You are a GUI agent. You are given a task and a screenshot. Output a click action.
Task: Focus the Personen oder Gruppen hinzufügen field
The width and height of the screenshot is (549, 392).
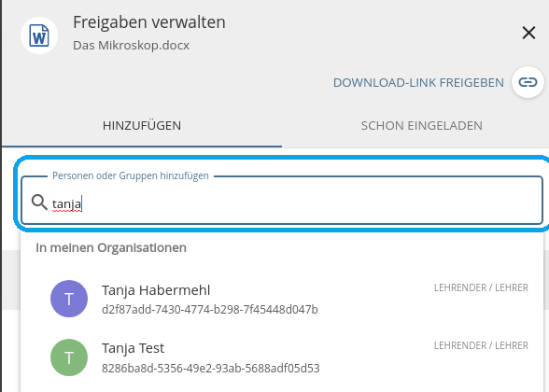[x=282, y=200]
